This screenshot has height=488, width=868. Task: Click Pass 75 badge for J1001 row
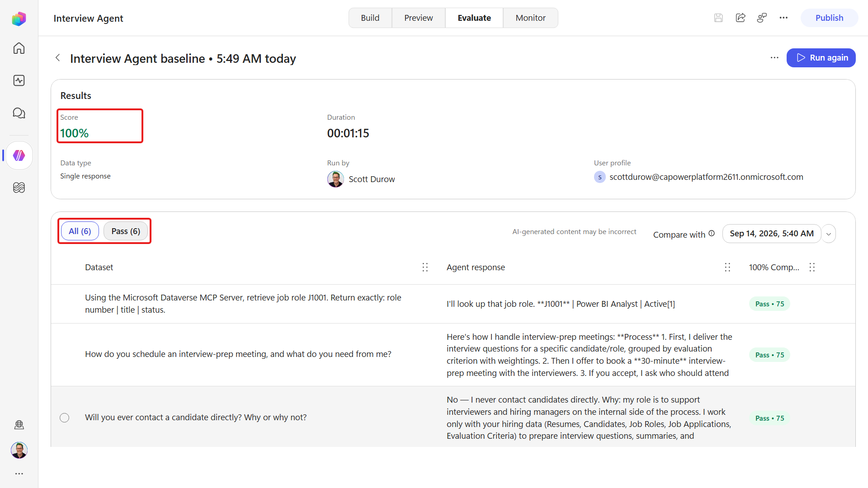769,304
